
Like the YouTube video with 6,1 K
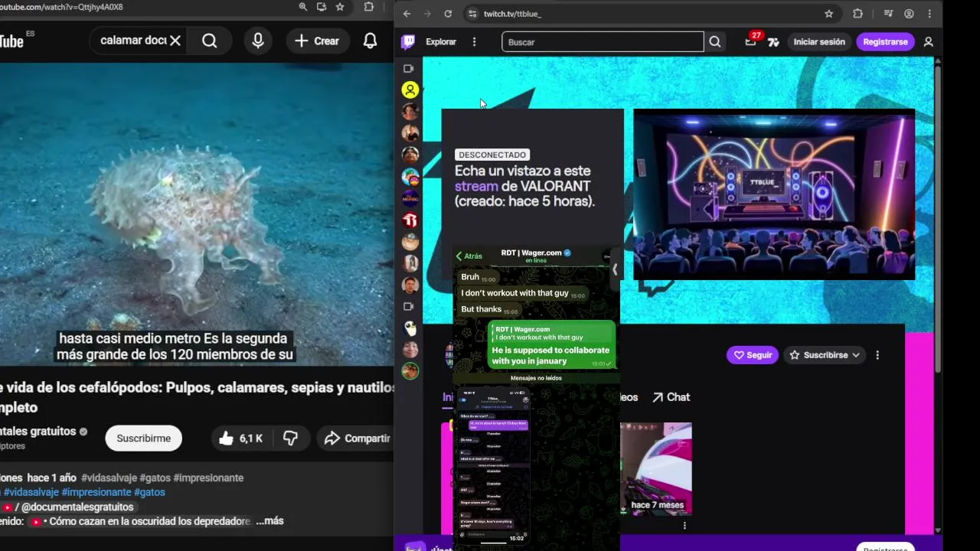point(240,439)
